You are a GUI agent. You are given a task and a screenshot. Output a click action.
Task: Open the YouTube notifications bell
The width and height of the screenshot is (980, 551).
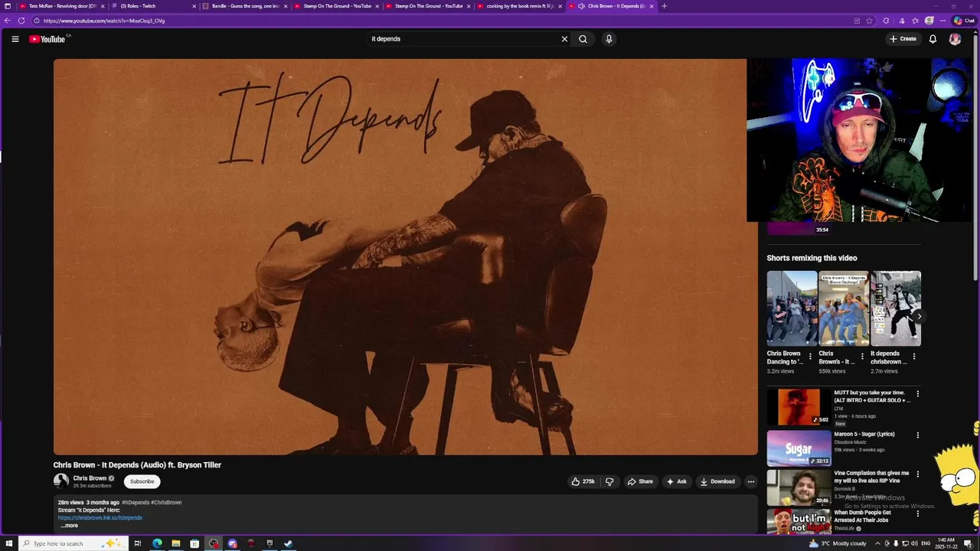[933, 39]
